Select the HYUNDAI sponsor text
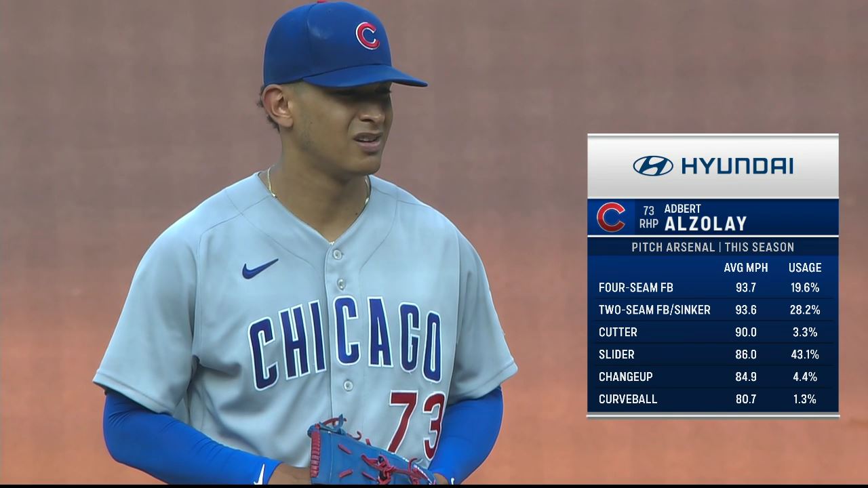The width and height of the screenshot is (868, 488). point(737,166)
